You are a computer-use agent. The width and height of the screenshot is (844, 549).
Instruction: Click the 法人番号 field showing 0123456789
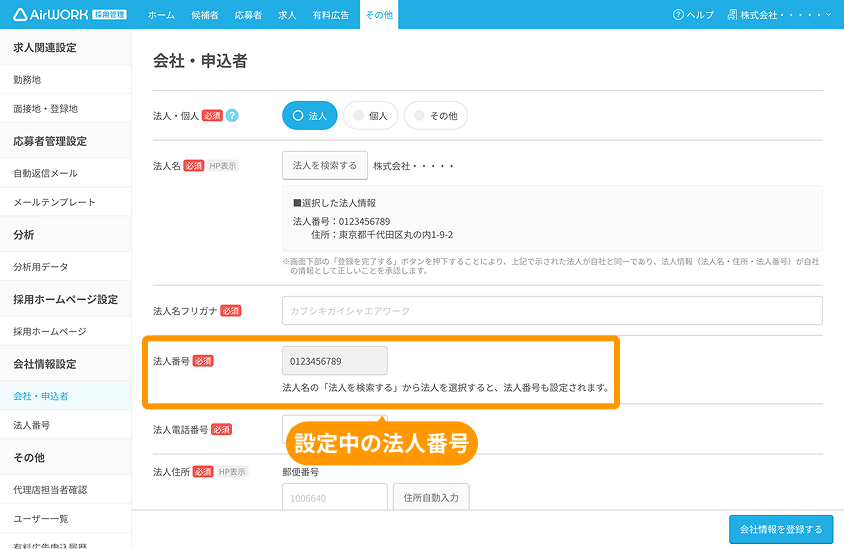335,361
